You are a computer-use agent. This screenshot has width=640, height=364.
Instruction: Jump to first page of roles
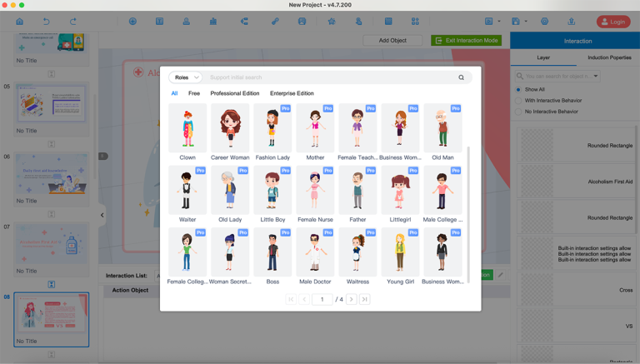pos(291,300)
